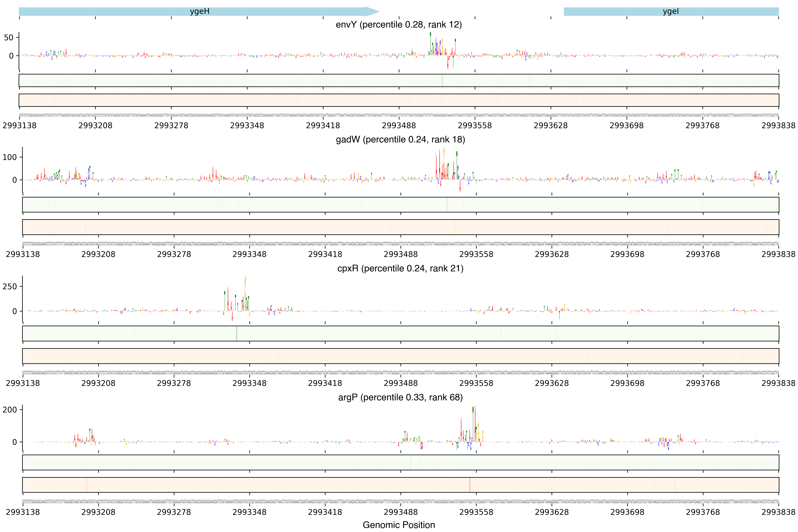Click dark orange stripe in argP heatmap
Viewport: 798px width, 532px height.
pos(470,485)
